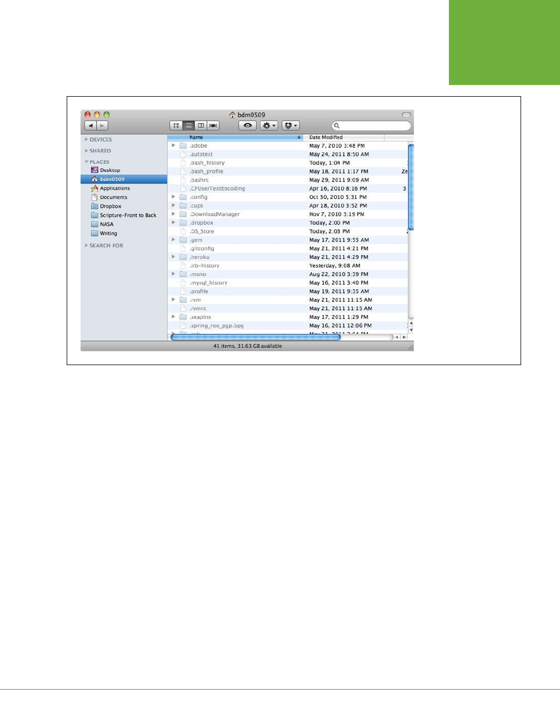Select the .autotest file icon
560x728 pixels.
[183, 154]
